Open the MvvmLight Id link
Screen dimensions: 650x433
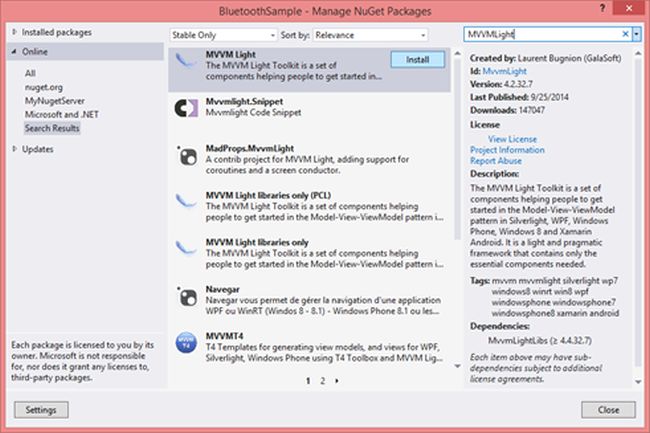pos(504,71)
